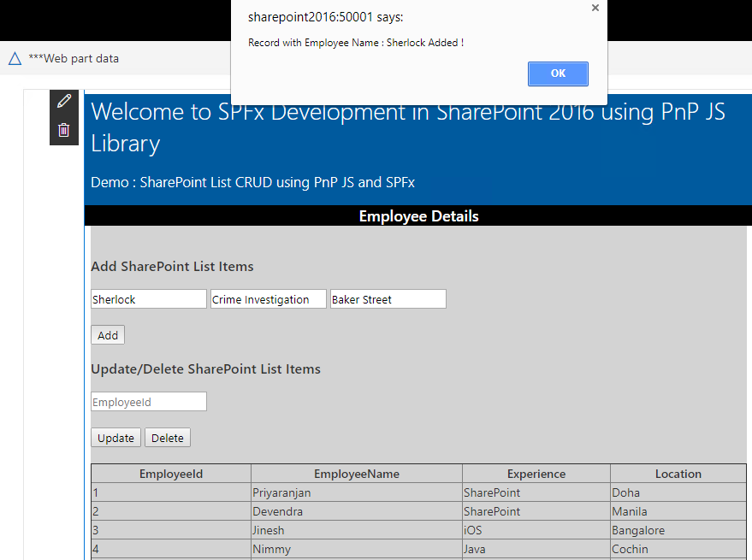
Task: Click the Java experience cell
Action: pyautogui.click(x=536, y=549)
